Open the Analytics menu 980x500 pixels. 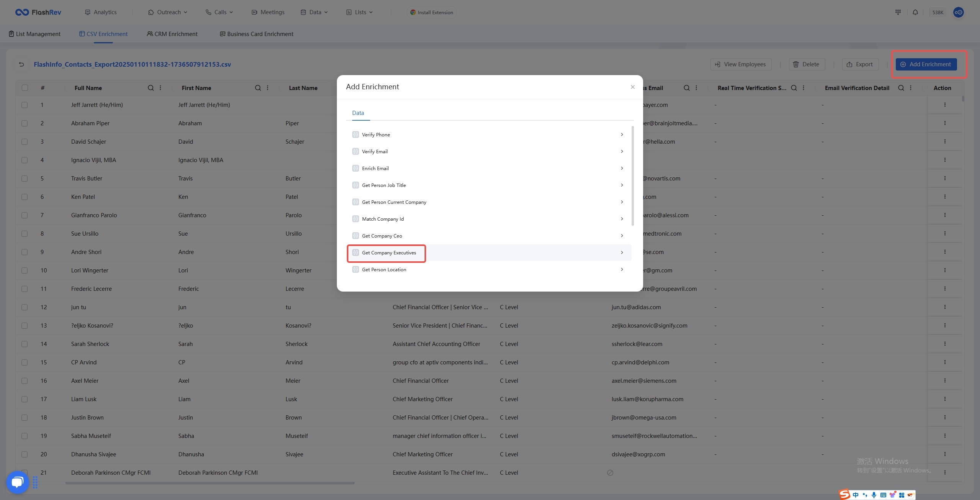coord(101,12)
